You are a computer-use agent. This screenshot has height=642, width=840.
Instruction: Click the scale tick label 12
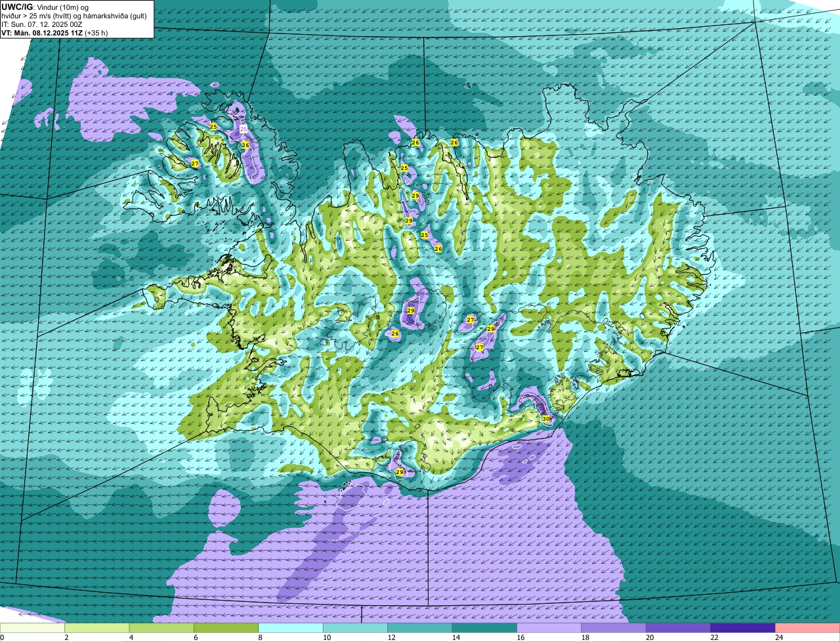click(x=391, y=637)
